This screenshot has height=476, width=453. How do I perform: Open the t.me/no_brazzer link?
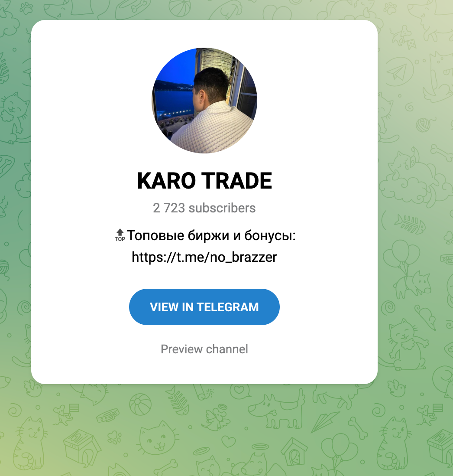point(204,257)
